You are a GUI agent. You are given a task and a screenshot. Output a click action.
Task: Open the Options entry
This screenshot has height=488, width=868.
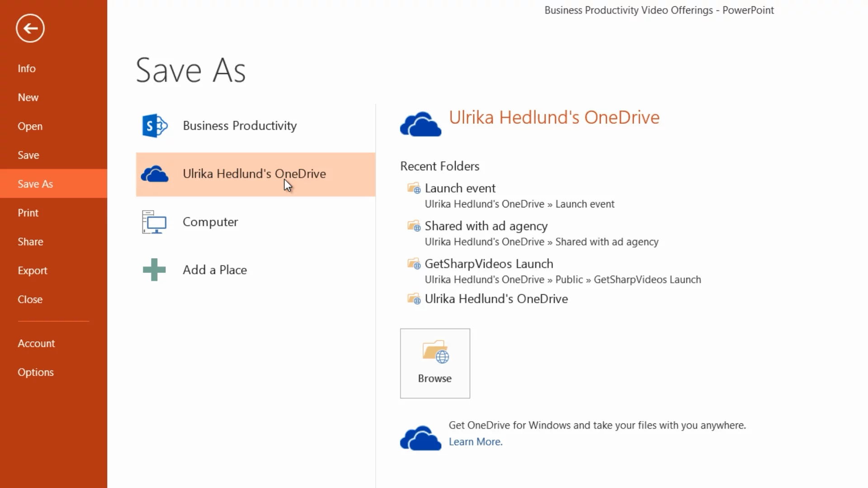pyautogui.click(x=36, y=372)
